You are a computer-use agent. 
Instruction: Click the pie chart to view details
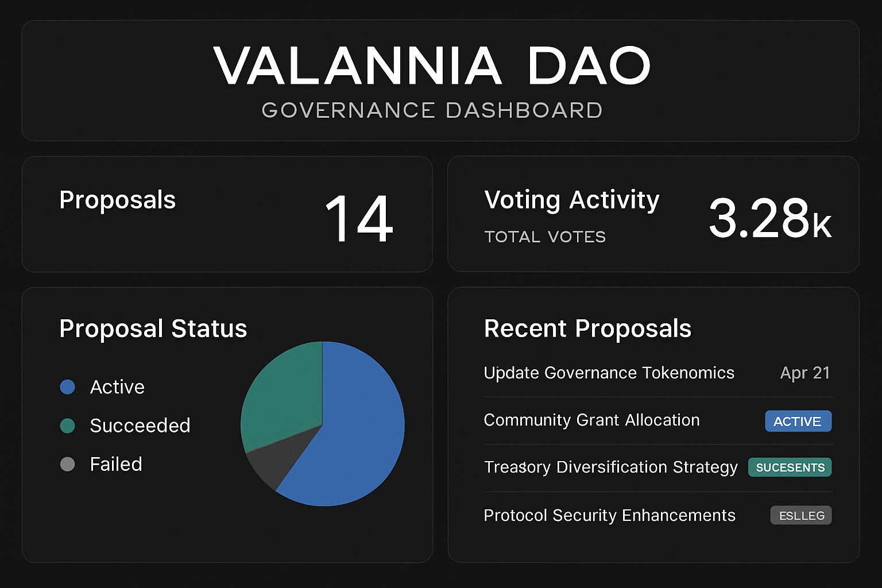pos(323,424)
